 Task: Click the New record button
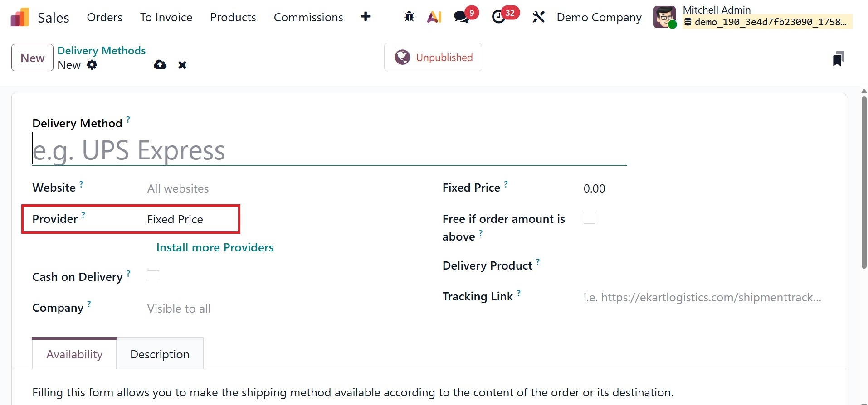[x=32, y=58]
